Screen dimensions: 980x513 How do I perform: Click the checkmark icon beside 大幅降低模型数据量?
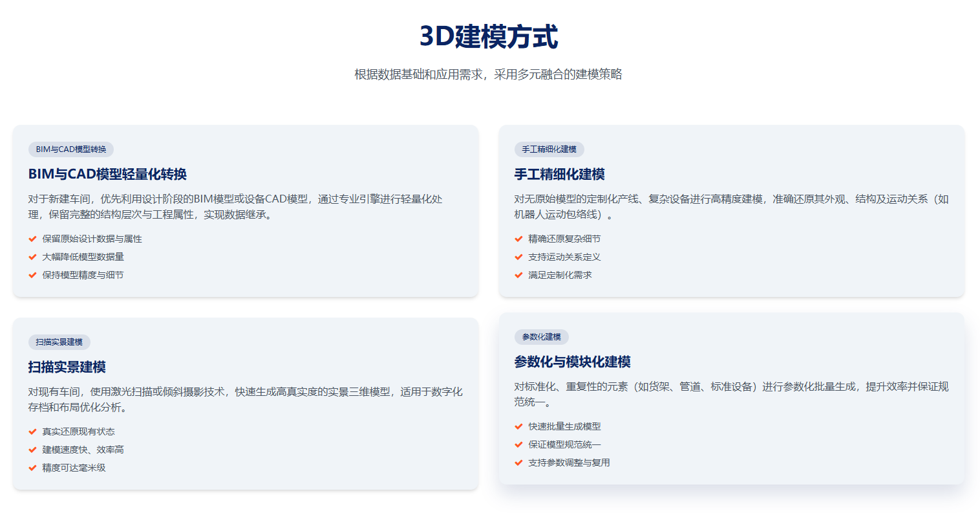tap(32, 257)
